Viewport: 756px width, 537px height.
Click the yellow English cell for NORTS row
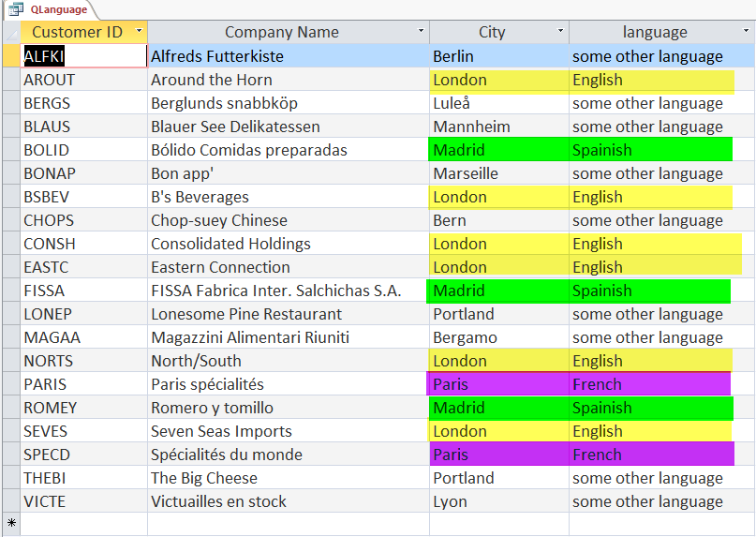650,361
